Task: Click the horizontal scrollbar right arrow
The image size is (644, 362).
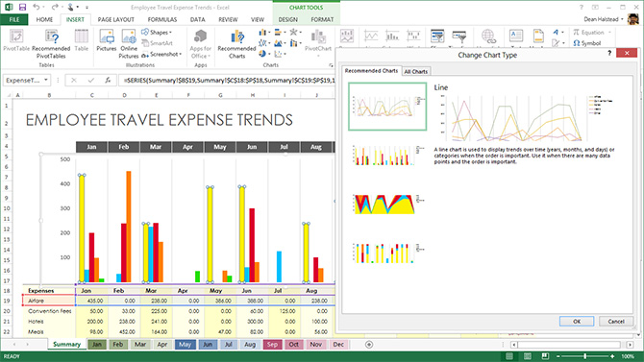Action: (x=631, y=345)
